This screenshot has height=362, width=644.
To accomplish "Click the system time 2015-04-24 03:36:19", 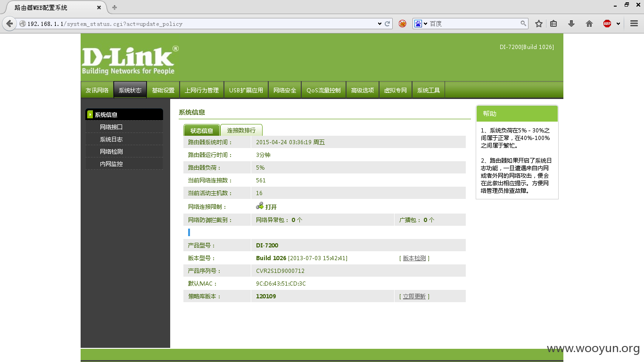I will pyautogui.click(x=284, y=142).
